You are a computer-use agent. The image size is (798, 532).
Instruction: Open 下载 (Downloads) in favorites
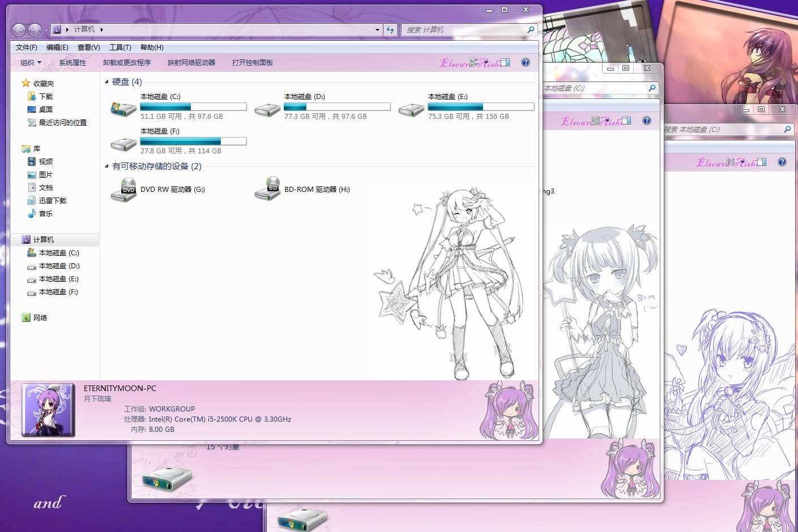click(x=45, y=96)
